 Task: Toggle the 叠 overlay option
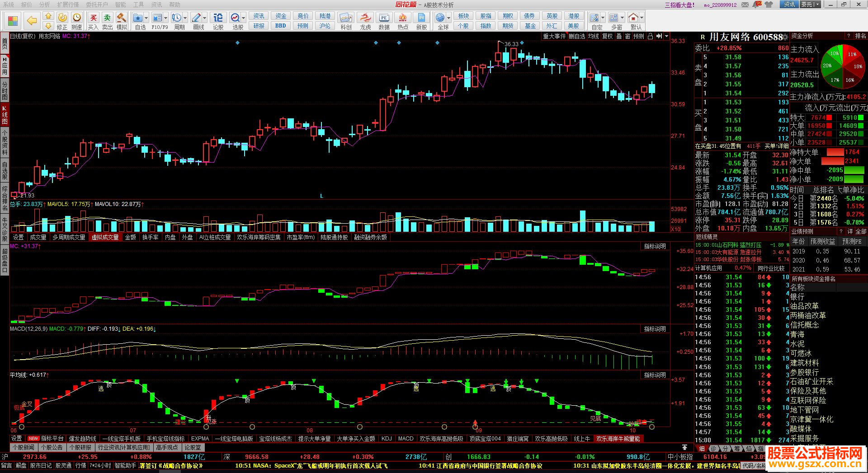[x=619, y=36]
